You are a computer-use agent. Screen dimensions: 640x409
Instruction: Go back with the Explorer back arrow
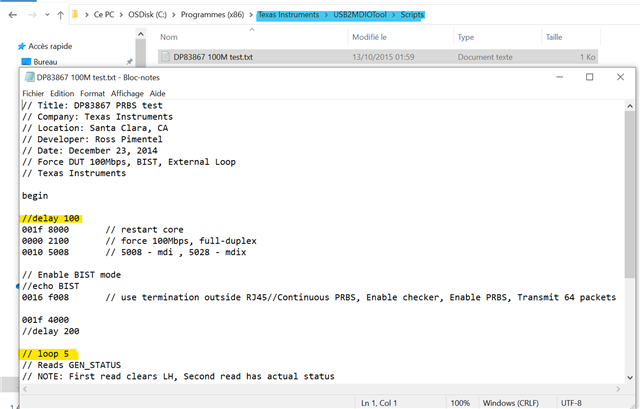(x=13, y=15)
